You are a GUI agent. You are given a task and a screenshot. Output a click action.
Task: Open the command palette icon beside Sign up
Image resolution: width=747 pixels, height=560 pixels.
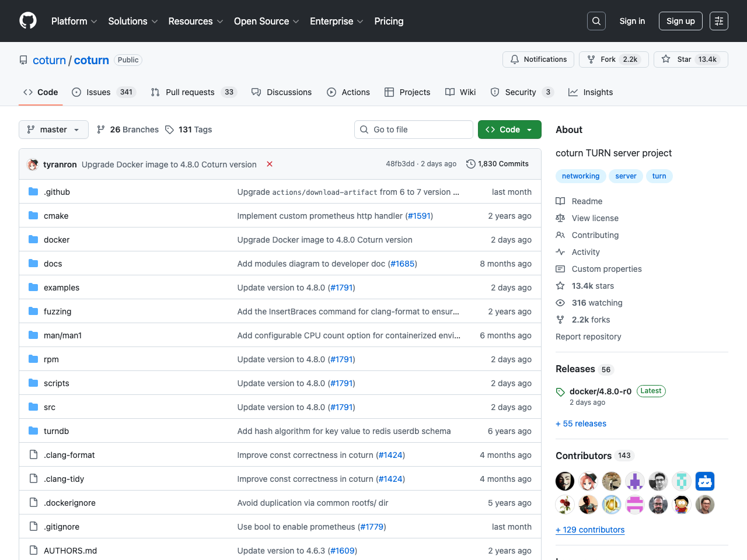pos(718,20)
